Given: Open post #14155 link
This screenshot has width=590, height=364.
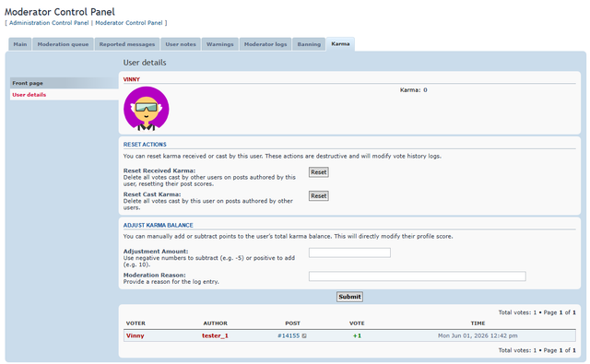Looking at the screenshot, I should tap(289, 335).
